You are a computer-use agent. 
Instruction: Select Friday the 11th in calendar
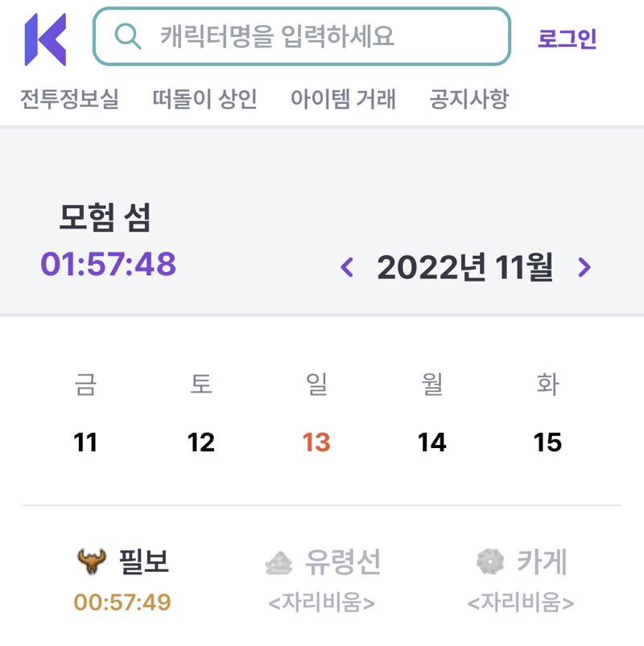tap(85, 442)
